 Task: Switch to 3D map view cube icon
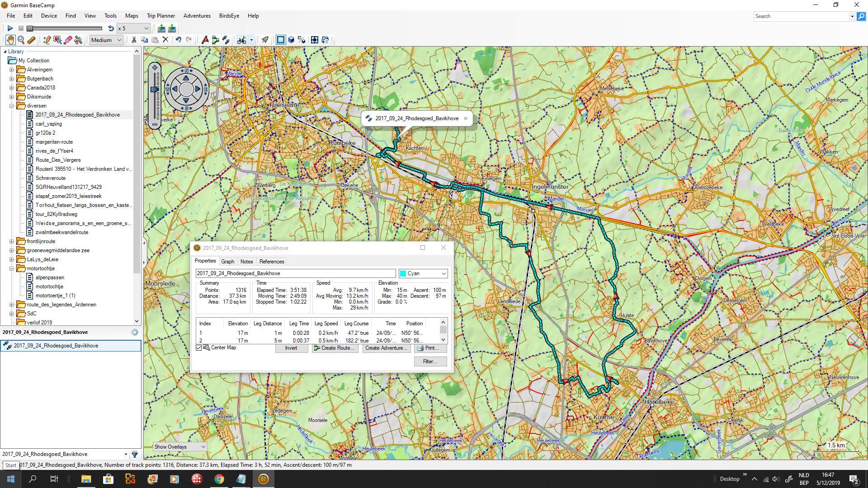tap(291, 40)
